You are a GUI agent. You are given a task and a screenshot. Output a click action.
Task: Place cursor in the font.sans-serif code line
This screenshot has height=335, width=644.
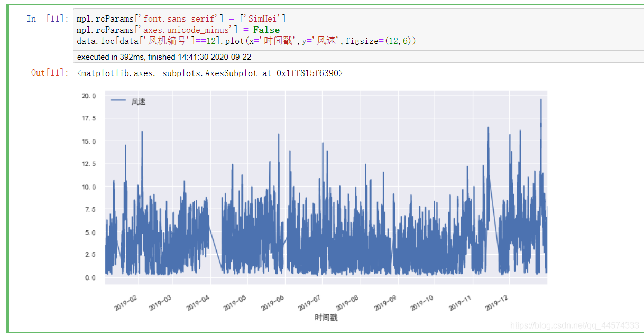[181, 19]
